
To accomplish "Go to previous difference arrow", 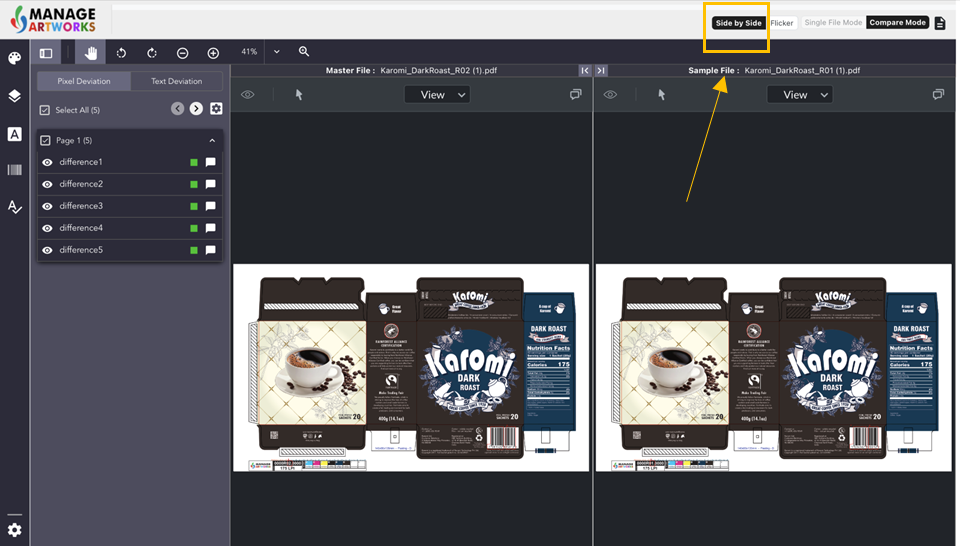I will tap(178, 109).
